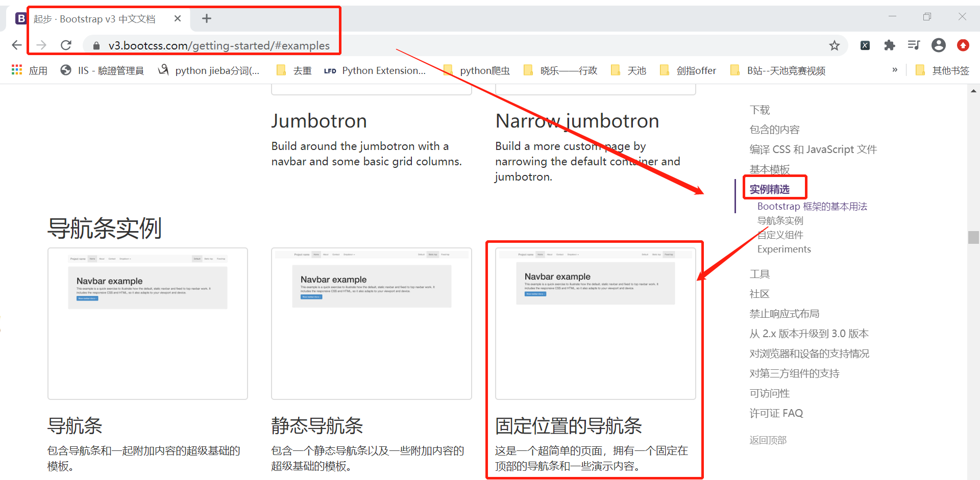Open a new tab with plus button
Image resolution: width=980 pixels, height=480 pixels.
point(207,19)
